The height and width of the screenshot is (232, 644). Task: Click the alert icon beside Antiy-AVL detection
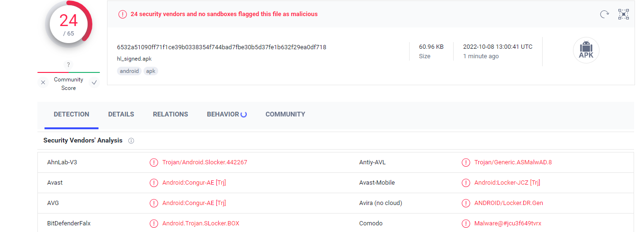(x=466, y=162)
